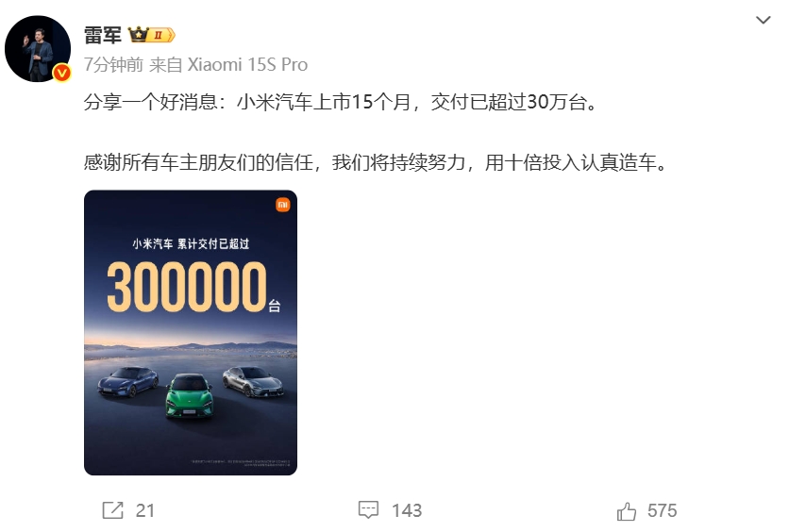
Task: Open the 300000 delivery poster image
Action: pyautogui.click(x=191, y=333)
